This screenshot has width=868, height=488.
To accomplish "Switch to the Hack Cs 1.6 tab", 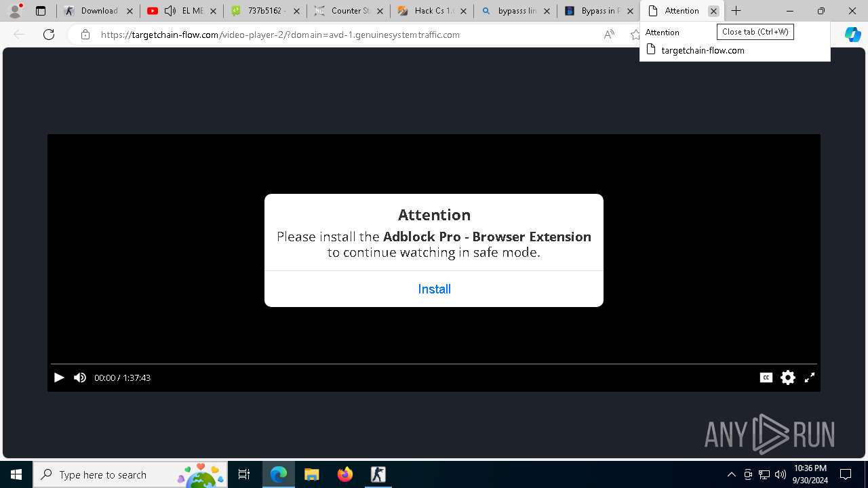I will (432, 11).
